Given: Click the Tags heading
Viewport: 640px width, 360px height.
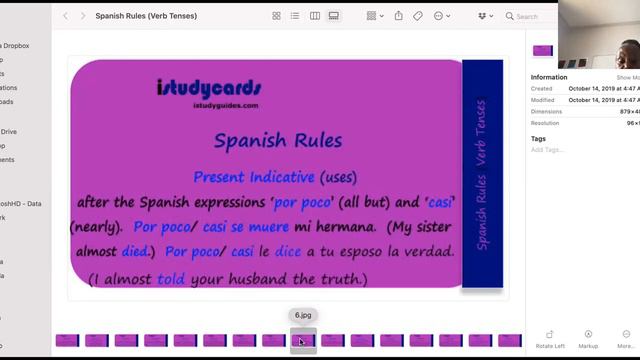Looking at the screenshot, I should [538, 139].
